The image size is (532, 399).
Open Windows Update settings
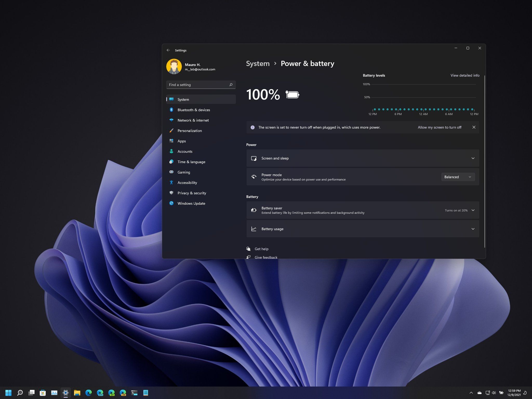coord(201,203)
